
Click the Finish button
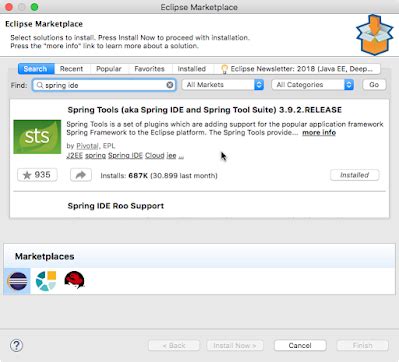click(362, 345)
